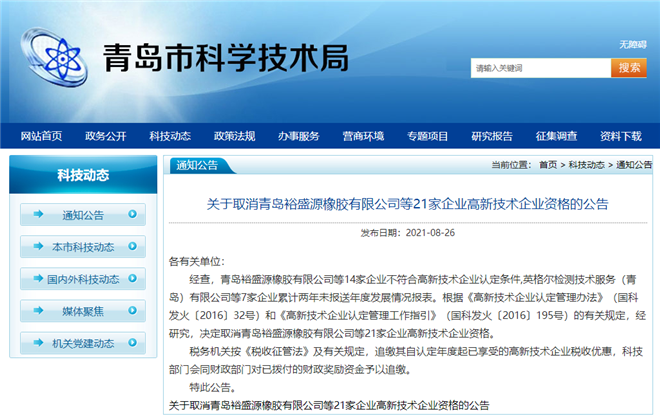Go to 科技动态 in the top navigation
The image size is (660, 419).
170,136
